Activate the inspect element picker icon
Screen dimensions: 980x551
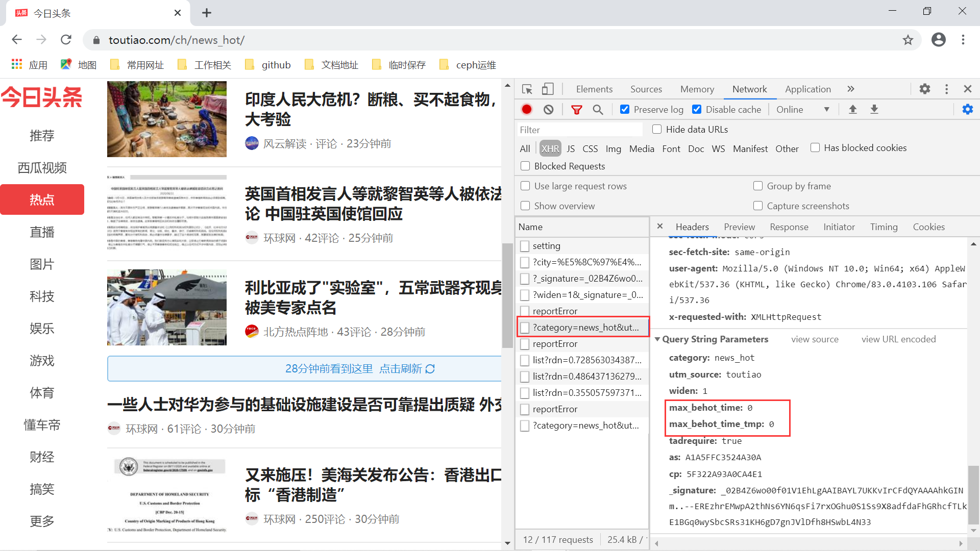click(x=527, y=89)
